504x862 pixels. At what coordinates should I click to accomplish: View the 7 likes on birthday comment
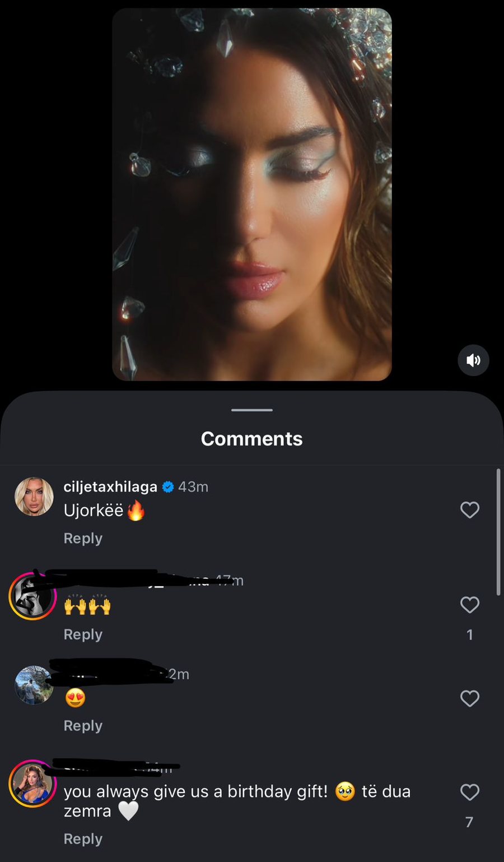click(x=469, y=822)
